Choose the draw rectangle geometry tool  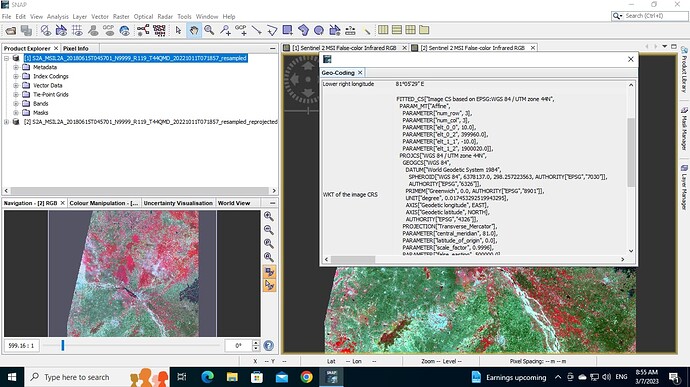287,30
